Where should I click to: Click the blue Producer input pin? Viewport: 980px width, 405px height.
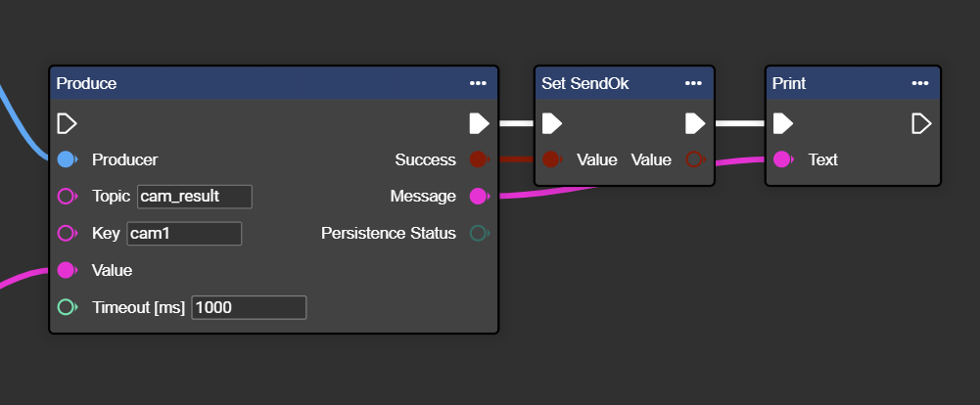click(67, 159)
